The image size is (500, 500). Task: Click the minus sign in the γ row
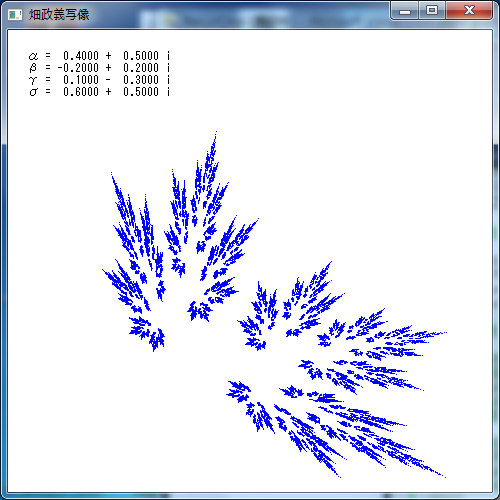click(x=108, y=80)
